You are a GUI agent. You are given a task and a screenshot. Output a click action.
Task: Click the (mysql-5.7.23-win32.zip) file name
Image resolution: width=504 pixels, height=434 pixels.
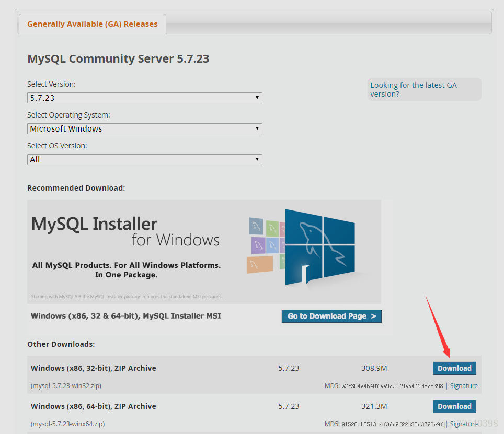click(x=66, y=386)
